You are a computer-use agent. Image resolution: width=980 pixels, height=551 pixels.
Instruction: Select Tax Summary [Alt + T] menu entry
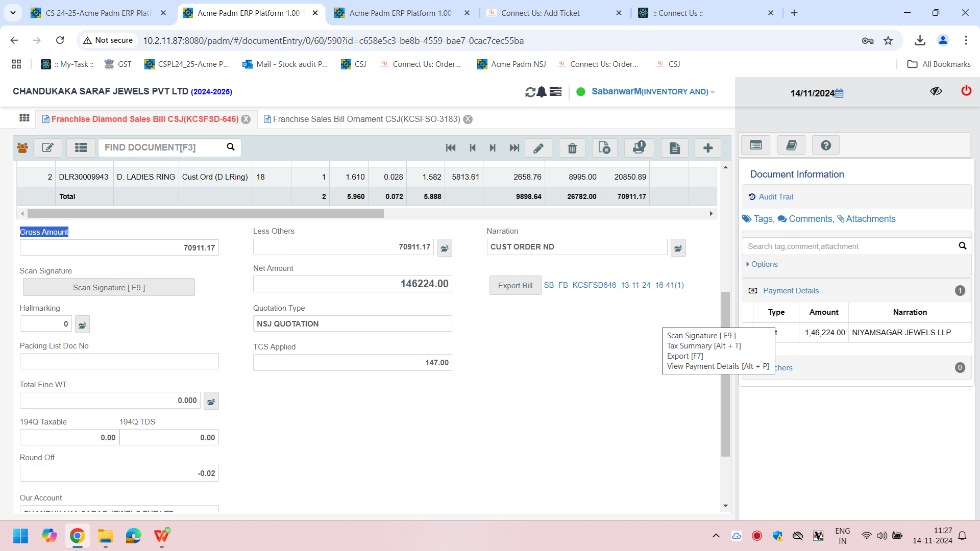click(704, 346)
